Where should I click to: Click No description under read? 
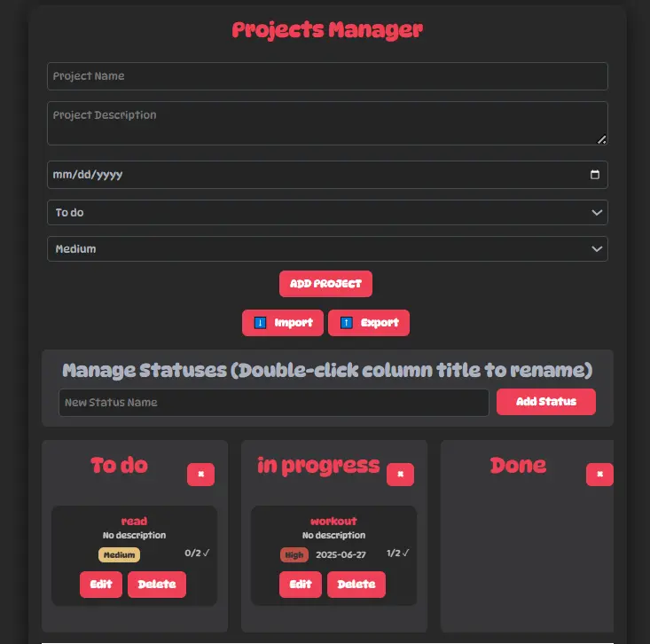[134, 536]
